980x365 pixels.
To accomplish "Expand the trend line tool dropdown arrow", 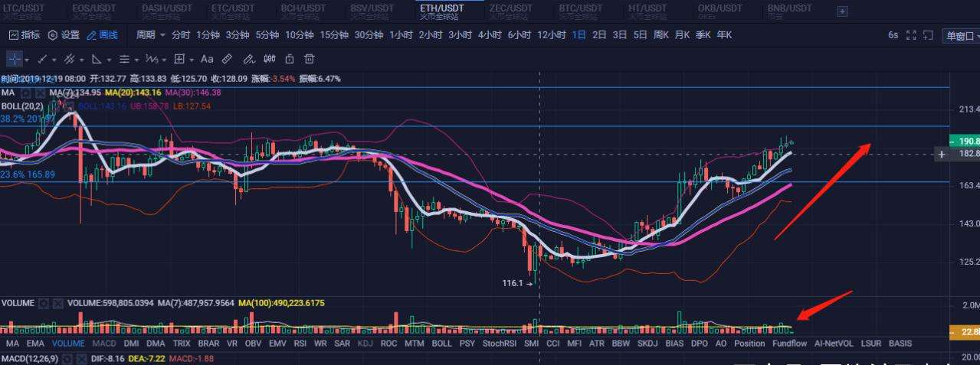I will coord(54,60).
